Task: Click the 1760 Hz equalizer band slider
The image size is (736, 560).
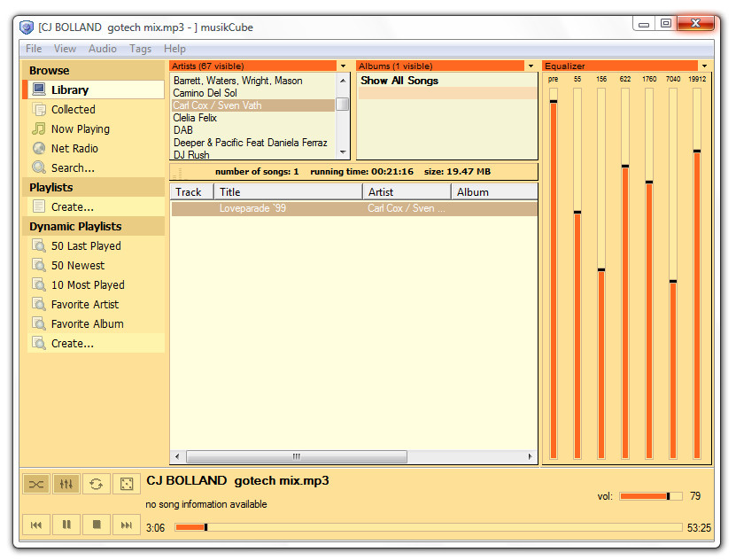Action: point(649,274)
